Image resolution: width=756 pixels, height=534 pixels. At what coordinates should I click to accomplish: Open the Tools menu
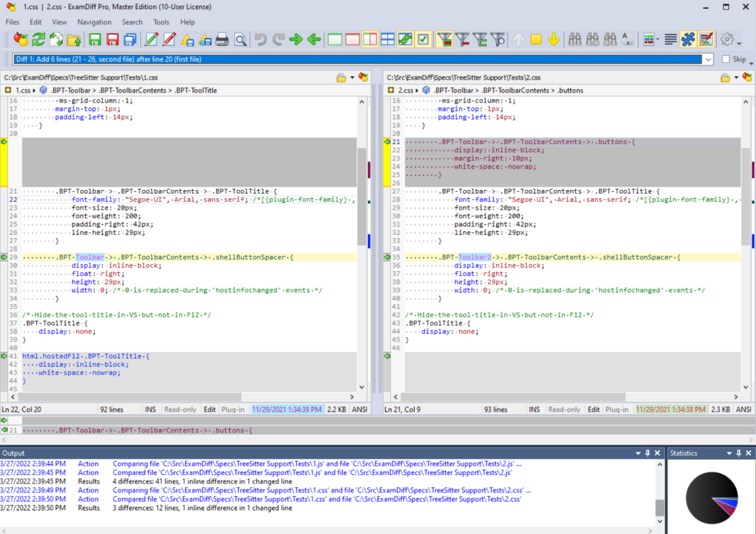161,22
